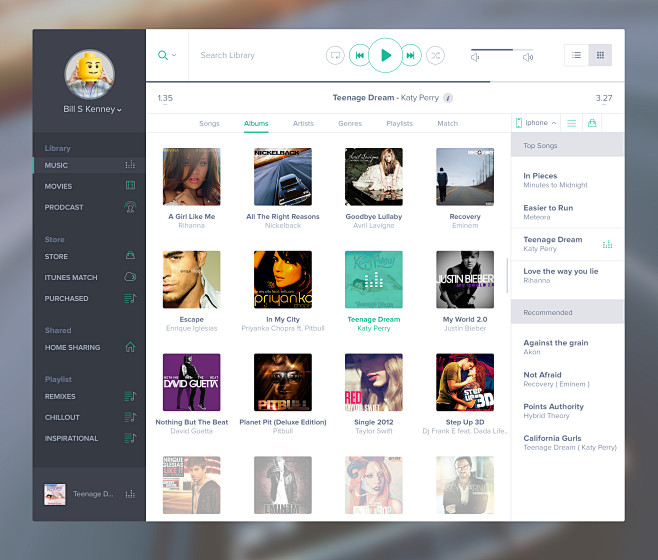
Task: Open Recovery album cover by Eminem
Action: click(465, 177)
